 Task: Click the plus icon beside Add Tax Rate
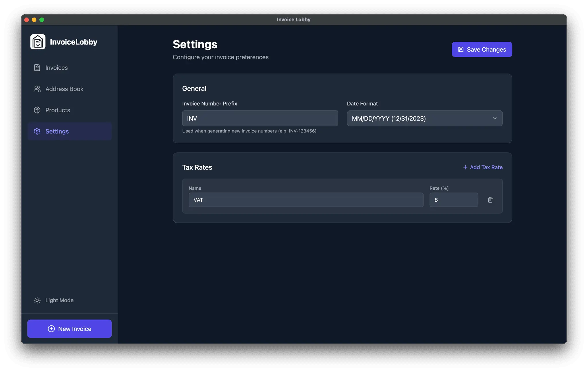pyautogui.click(x=465, y=167)
